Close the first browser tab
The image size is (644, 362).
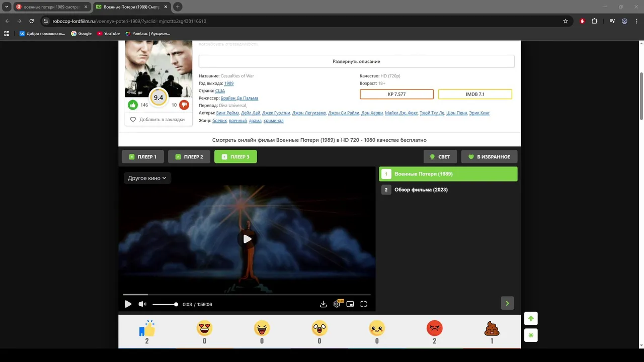pos(86,7)
